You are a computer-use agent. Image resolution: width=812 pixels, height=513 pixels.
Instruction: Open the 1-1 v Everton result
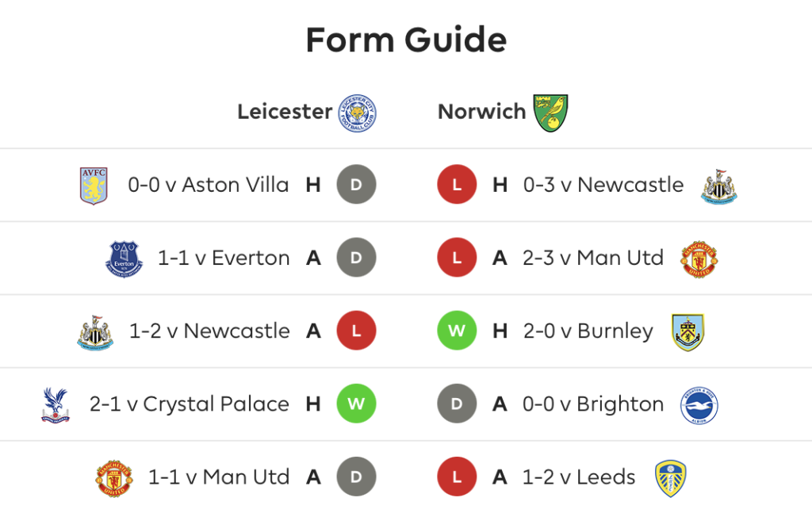click(223, 257)
